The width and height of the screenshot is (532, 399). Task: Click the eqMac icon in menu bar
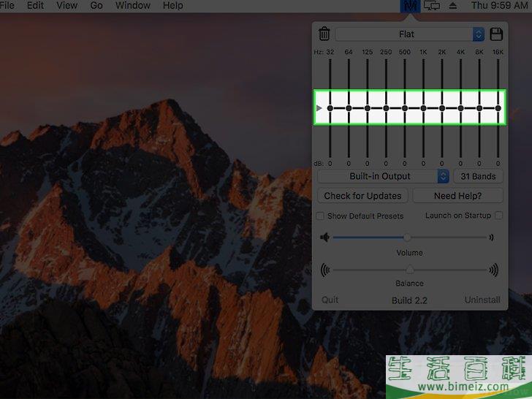(410, 6)
